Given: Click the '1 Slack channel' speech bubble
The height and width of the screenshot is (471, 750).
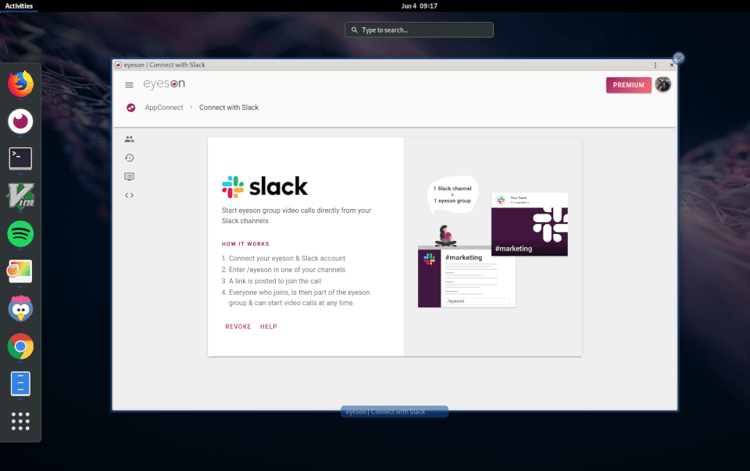Looking at the screenshot, I should tap(452, 195).
